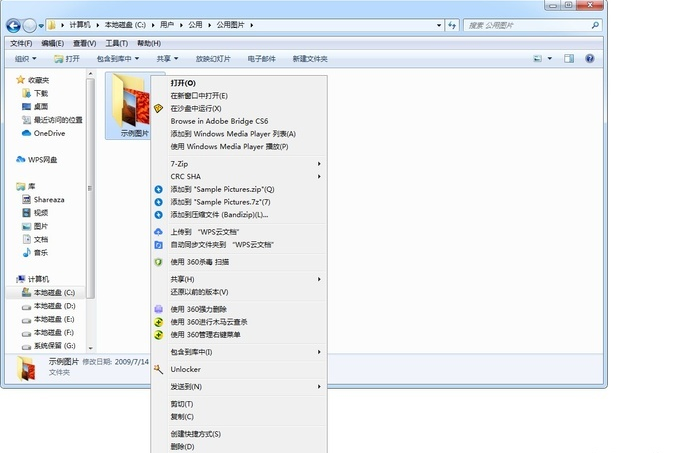Click 新建文件夹 toolbar button
The height and width of the screenshot is (453, 700).
(x=310, y=59)
